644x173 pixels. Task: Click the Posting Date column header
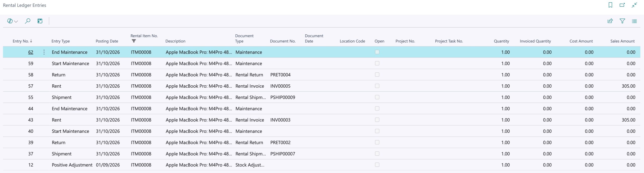[107, 41]
